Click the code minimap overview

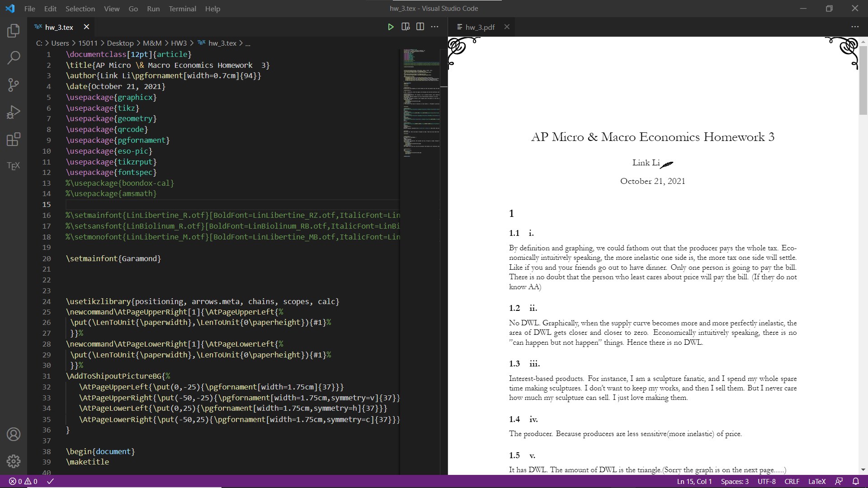(x=421, y=103)
